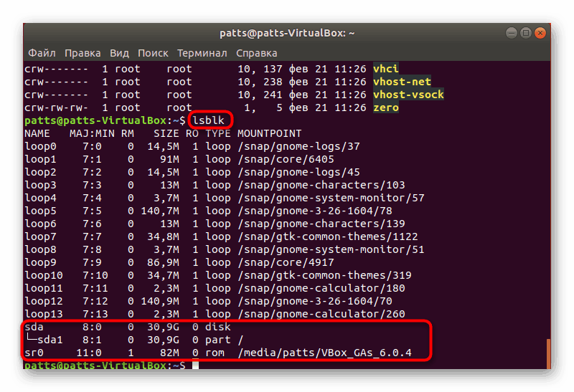Click the loop3 device name

click(40, 185)
